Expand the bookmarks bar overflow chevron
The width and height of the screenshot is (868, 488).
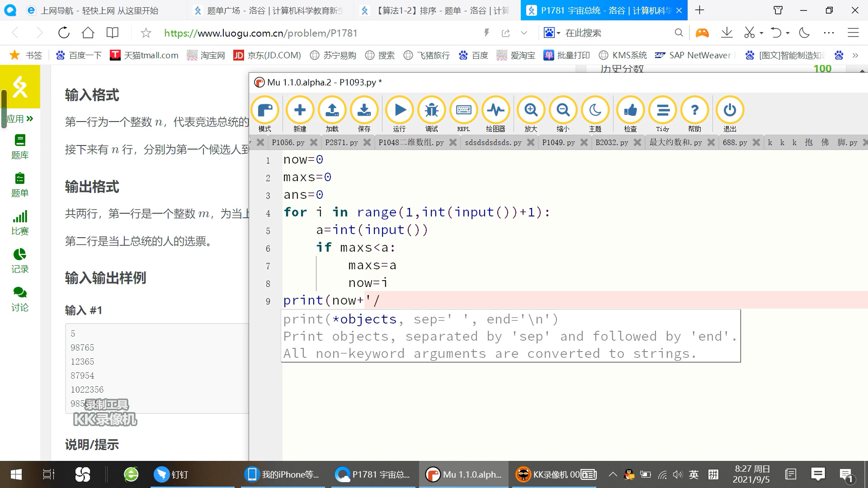pyautogui.click(x=855, y=55)
